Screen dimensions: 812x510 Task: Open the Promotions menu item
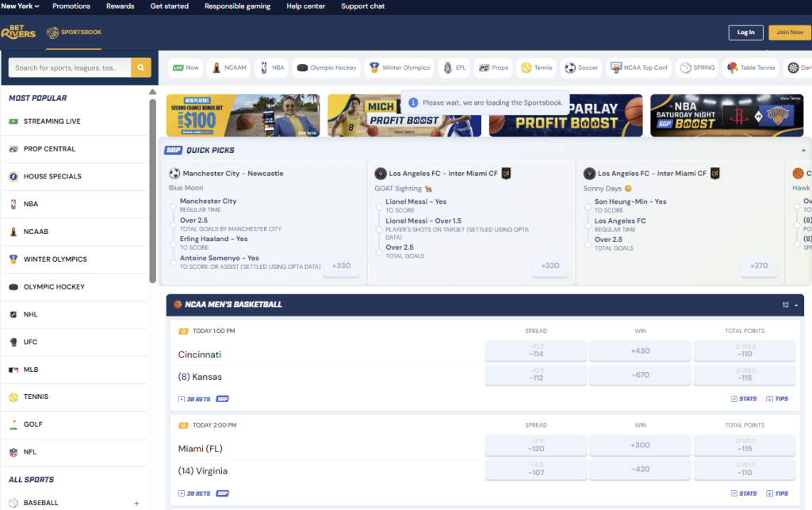click(71, 6)
